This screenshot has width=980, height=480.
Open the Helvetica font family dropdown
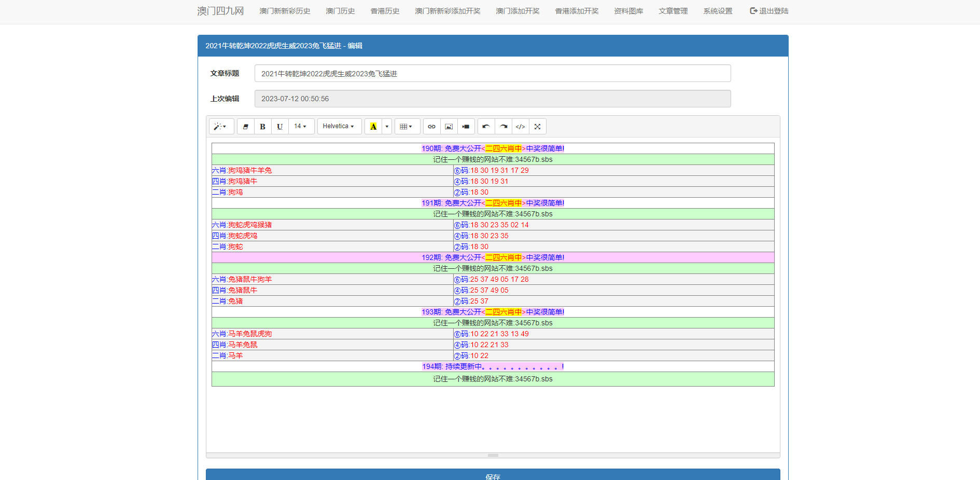339,127
